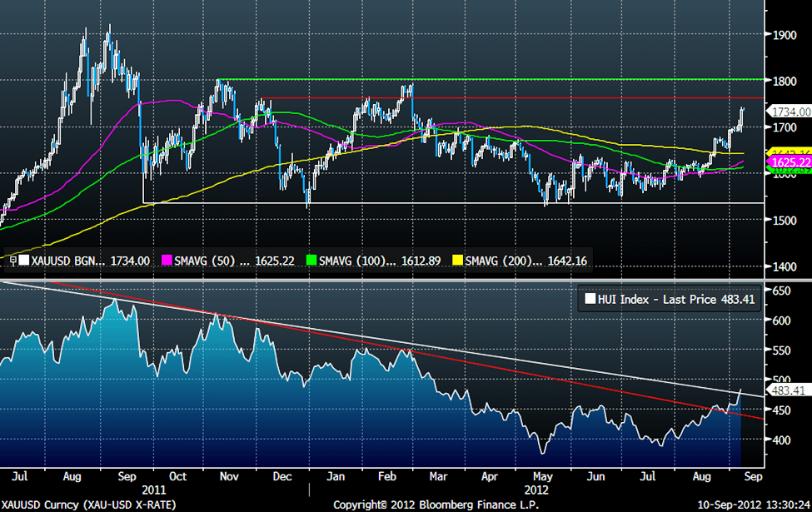Click the 2012 year label
The height and width of the screenshot is (512, 812).
(536, 490)
